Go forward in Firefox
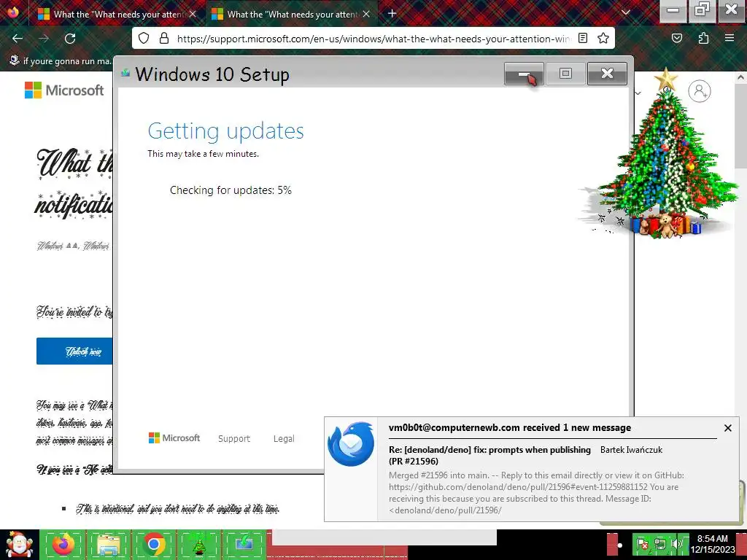Screen dimensions: 747x560 44,39
